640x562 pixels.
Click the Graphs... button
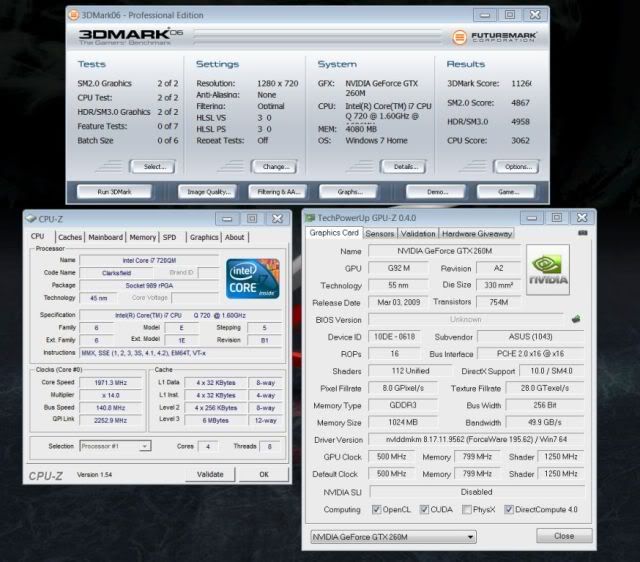[x=348, y=191]
